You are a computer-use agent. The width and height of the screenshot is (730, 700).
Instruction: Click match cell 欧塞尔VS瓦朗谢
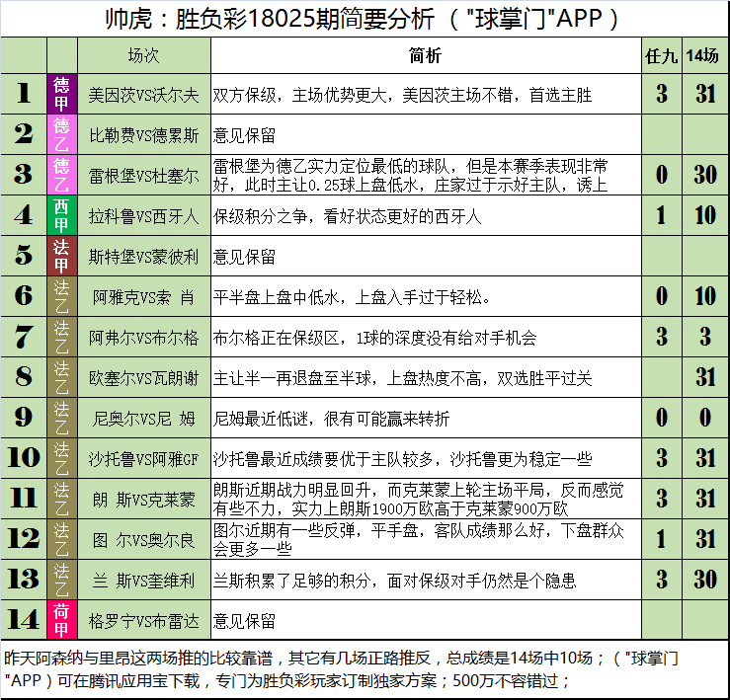(144, 378)
